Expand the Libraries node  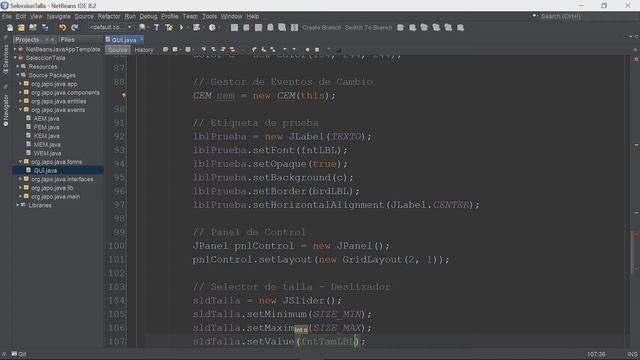tap(18, 205)
